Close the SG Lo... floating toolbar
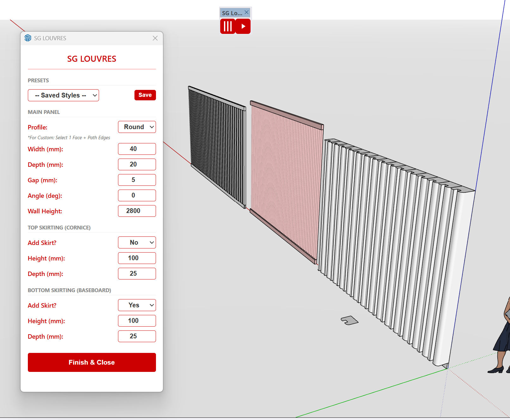This screenshot has width=510, height=420. click(x=246, y=12)
